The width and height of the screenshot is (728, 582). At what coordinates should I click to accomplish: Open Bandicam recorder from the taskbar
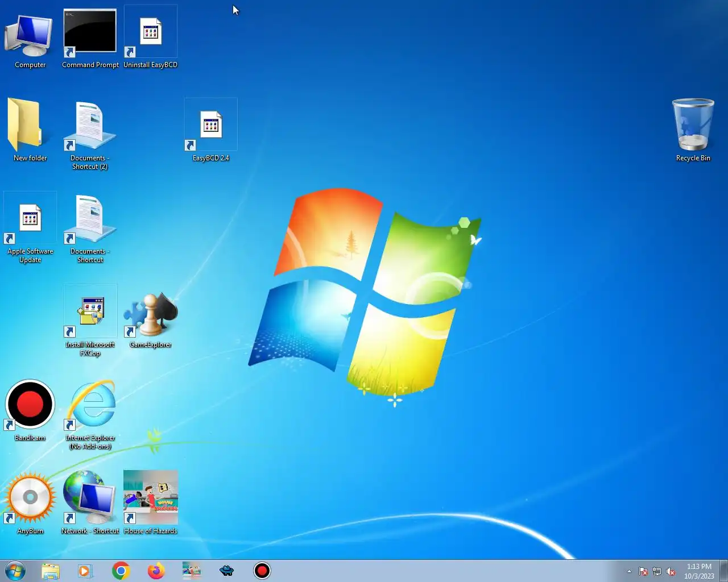(x=262, y=571)
